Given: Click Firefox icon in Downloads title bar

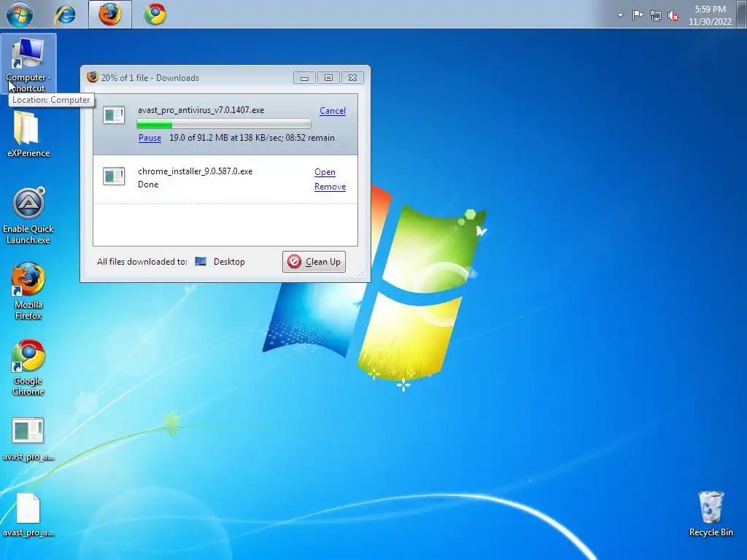Looking at the screenshot, I should [x=93, y=77].
